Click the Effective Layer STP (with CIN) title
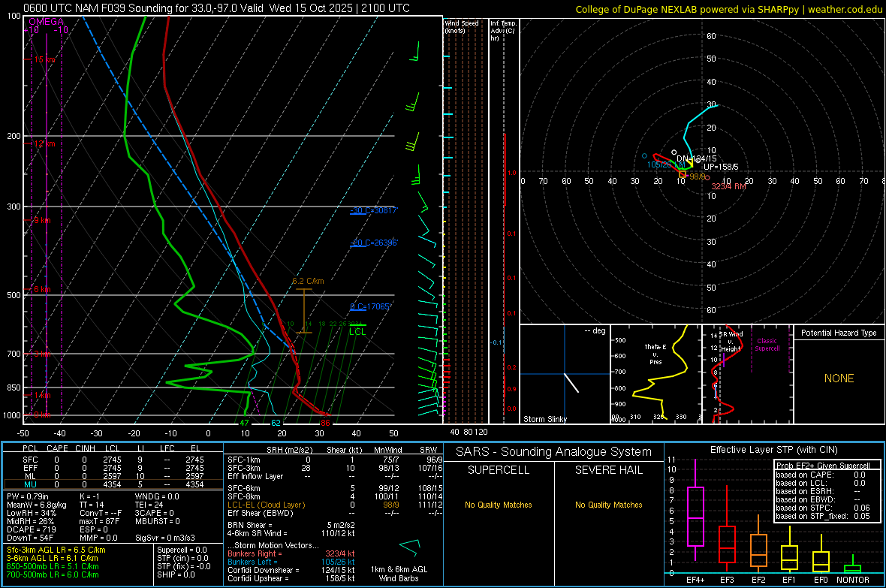 (x=773, y=450)
